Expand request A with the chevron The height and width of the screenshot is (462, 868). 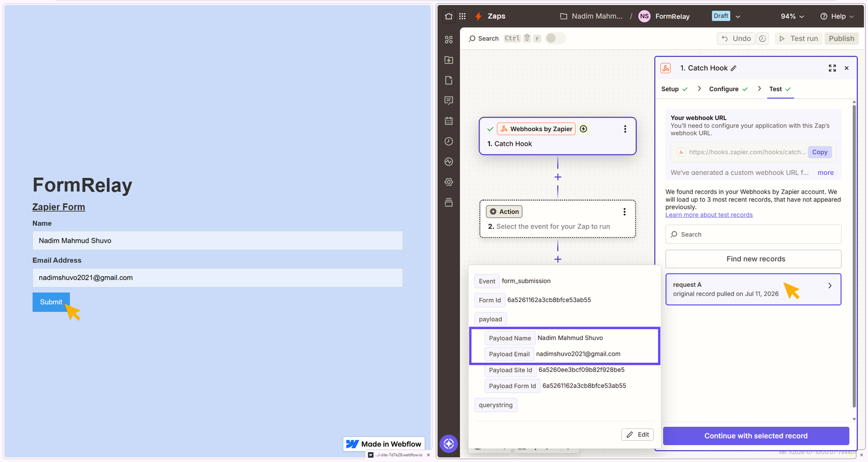[x=829, y=286]
